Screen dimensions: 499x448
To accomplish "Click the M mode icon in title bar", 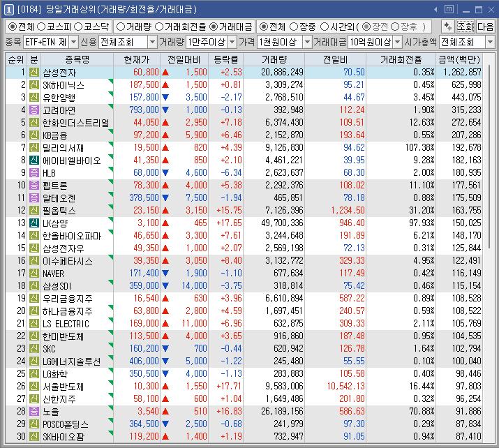I will (x=449, y=9).
